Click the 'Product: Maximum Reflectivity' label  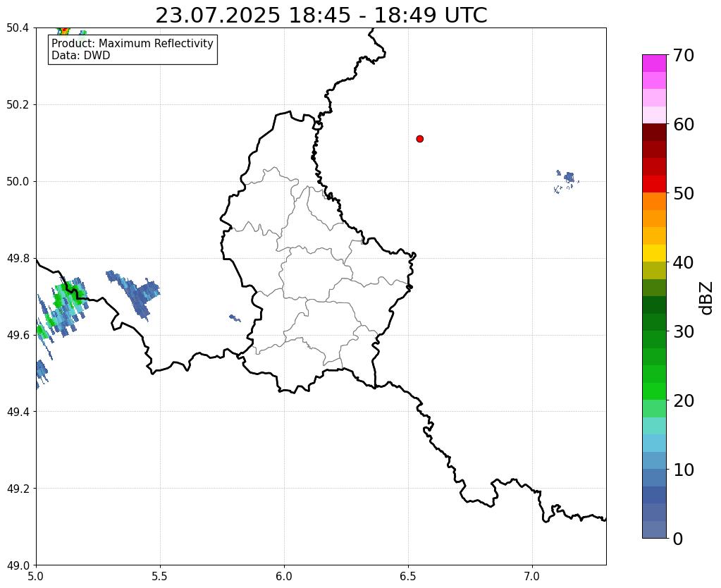pos(133,43)
